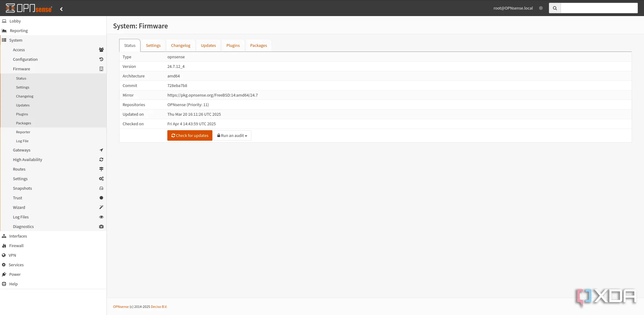Screen dimensions: 644x315
Task: Click the mirror URL pkg.opnsense.org value
Action: tap(213, 95)
